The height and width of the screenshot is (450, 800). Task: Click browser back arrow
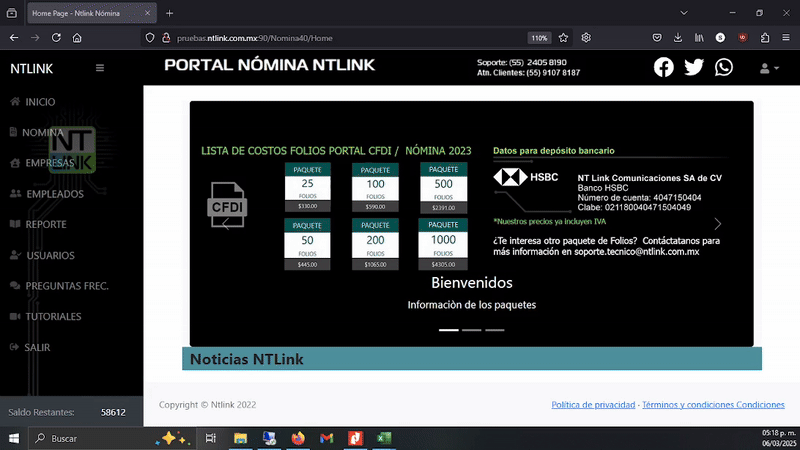[x=14, y=38]
